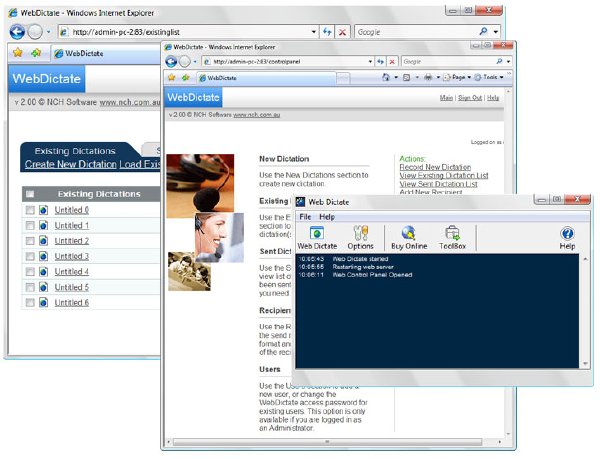Click www.nch.com.au link in controlpanel window

point(257,115)
